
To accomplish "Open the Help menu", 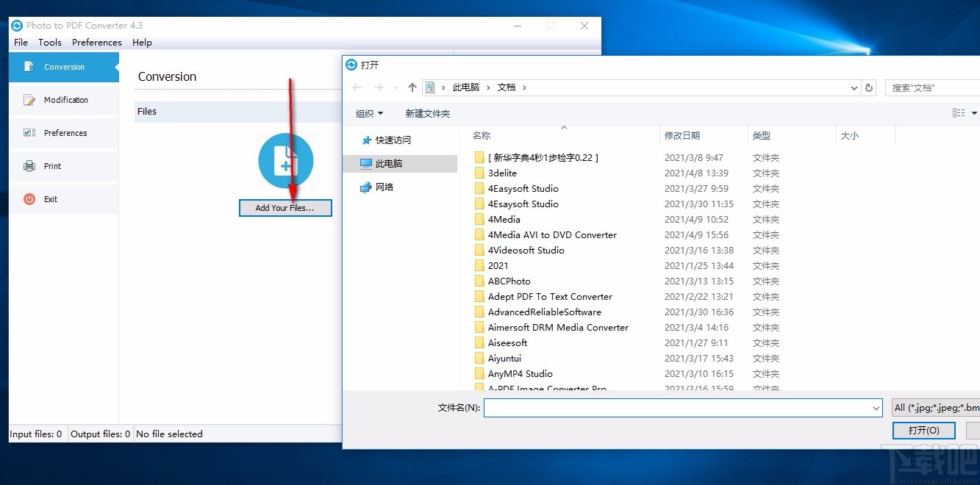I will (141, 42).
